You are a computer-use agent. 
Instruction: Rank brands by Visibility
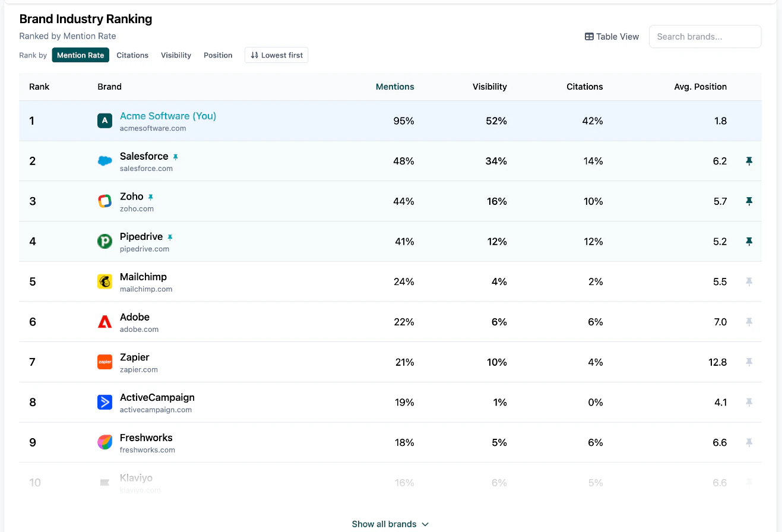[176, 55]
